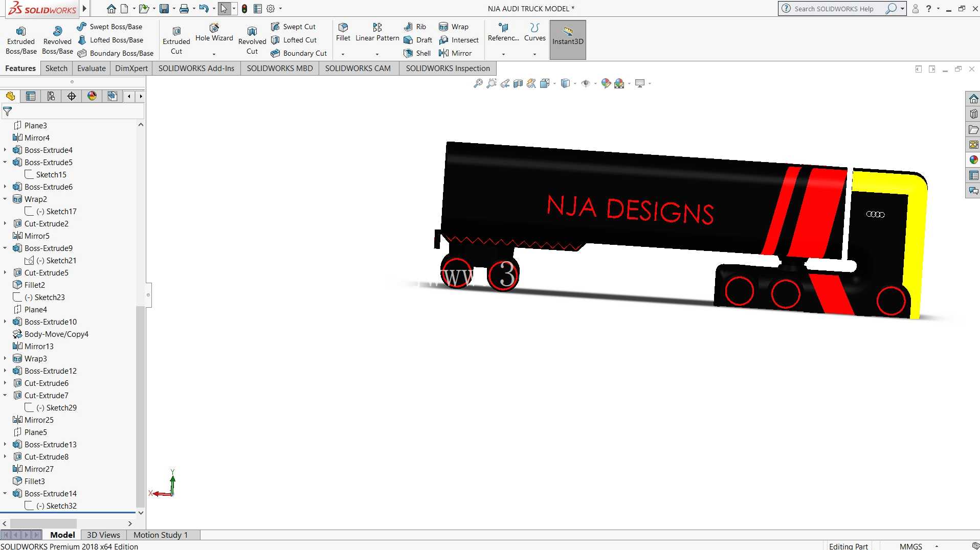Image resolution: width=980 pixels, height=550 pixels.
Task: Click the Zoom to Fit icon
Action: click(x=478, y=83)
